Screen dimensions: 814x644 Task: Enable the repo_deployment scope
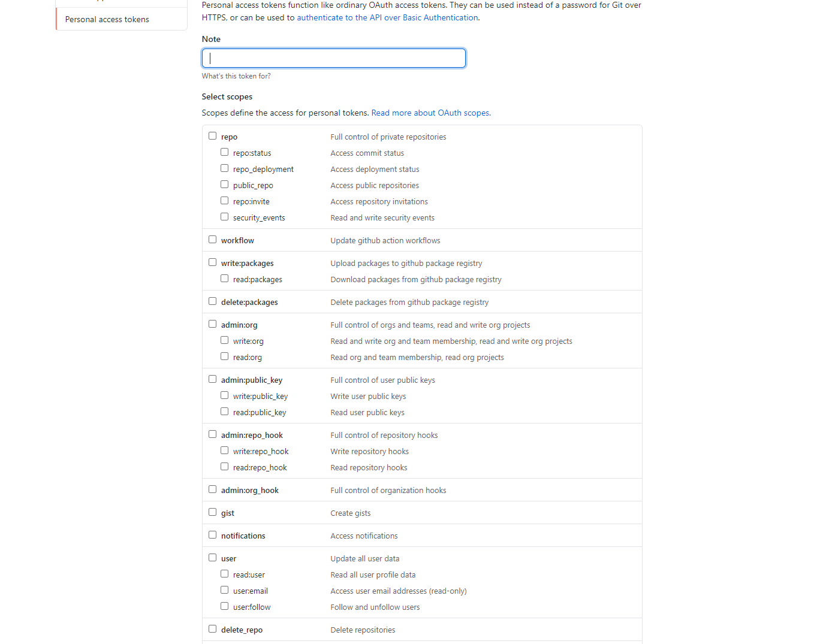[x=224, y=168]
